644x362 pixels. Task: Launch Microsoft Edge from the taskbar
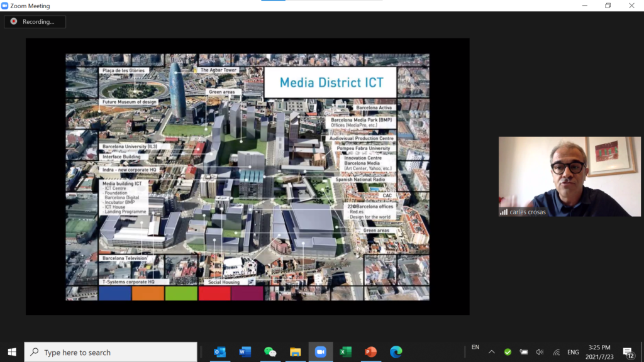(x=396, y=352)
